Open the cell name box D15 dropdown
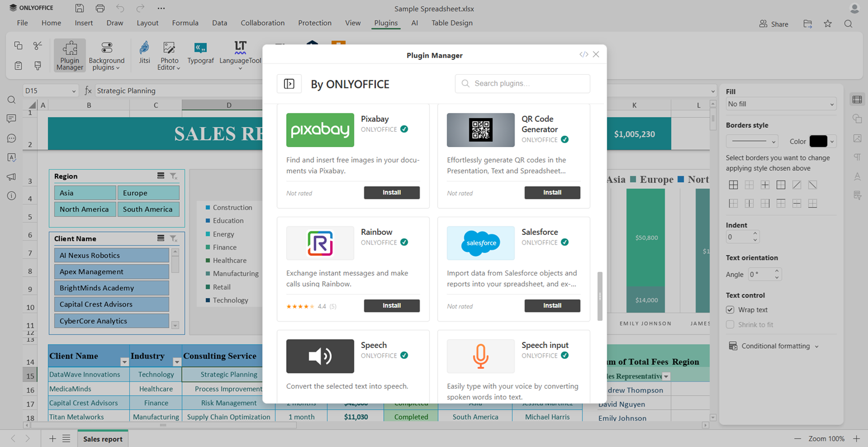This screenshot has height=447, width=868. (x=74, y=91)
